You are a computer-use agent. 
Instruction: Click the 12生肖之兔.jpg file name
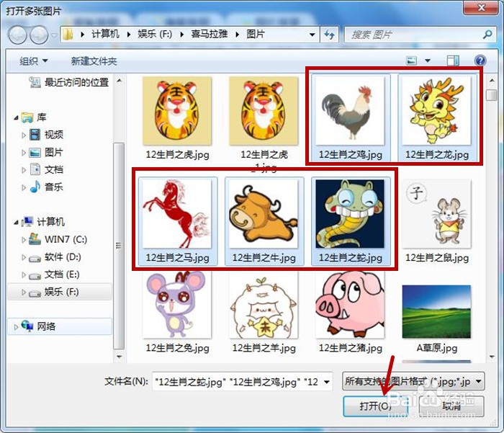(x=177, y=348)
